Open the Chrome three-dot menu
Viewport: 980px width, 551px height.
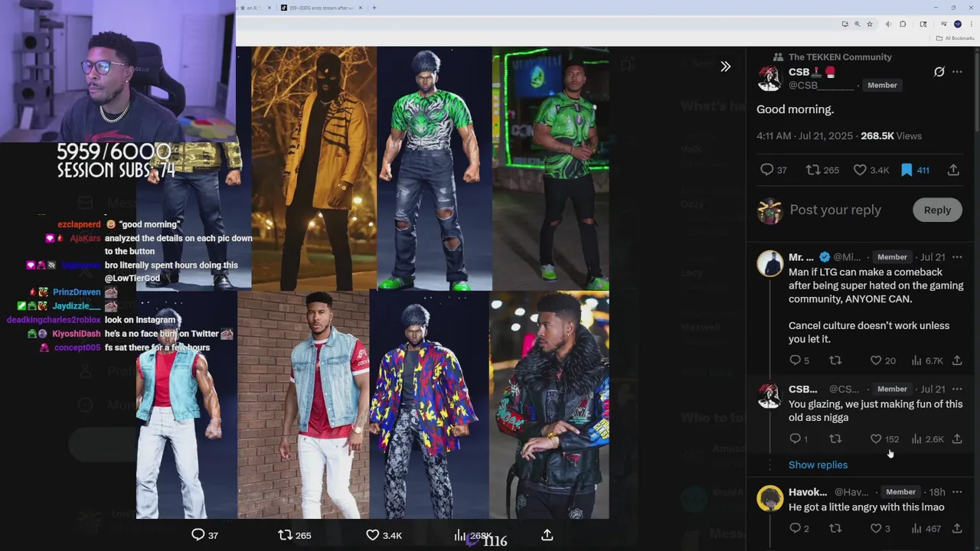point(972,24)
